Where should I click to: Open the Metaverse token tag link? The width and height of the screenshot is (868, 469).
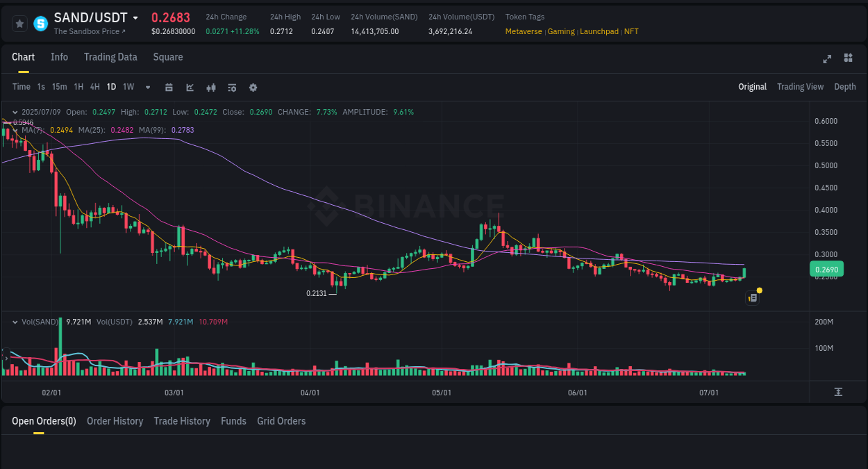tap(524, 31)
